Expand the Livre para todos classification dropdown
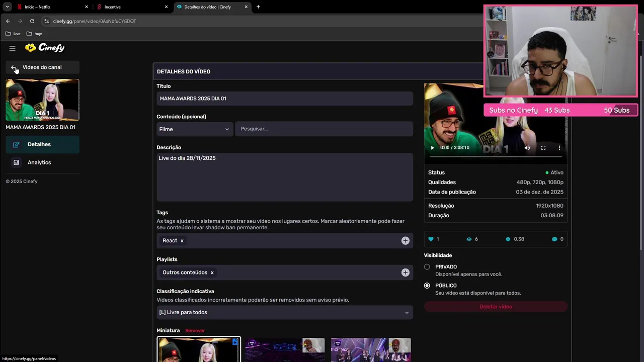The width and height of the screenshot is (644, 362). (x=285, y=312)
